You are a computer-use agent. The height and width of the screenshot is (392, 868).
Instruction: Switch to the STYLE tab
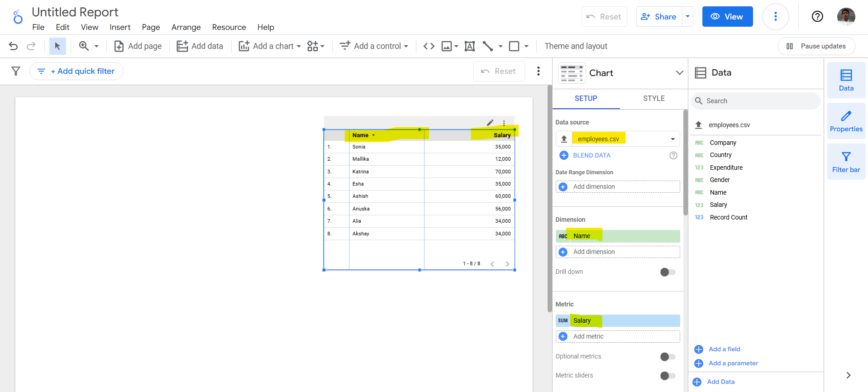(x=653, y=98)
